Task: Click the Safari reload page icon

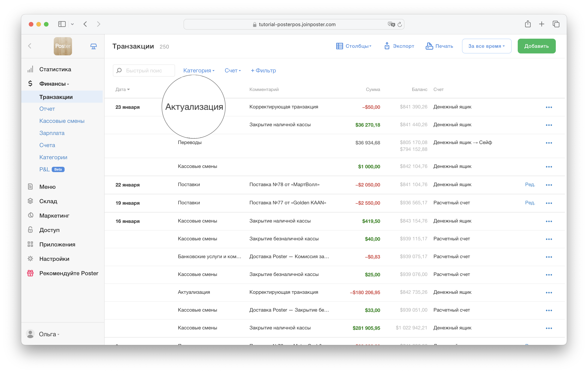Action: click(400, 24)
